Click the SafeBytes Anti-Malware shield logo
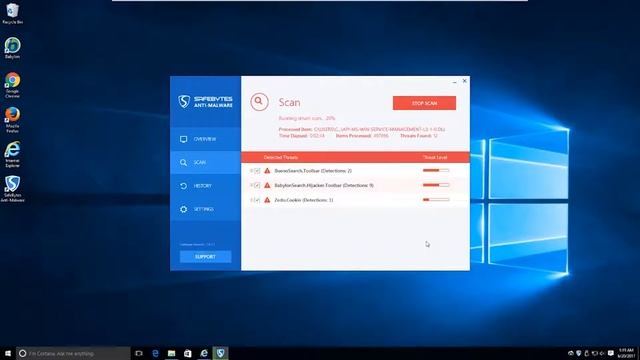 (184, 101)
